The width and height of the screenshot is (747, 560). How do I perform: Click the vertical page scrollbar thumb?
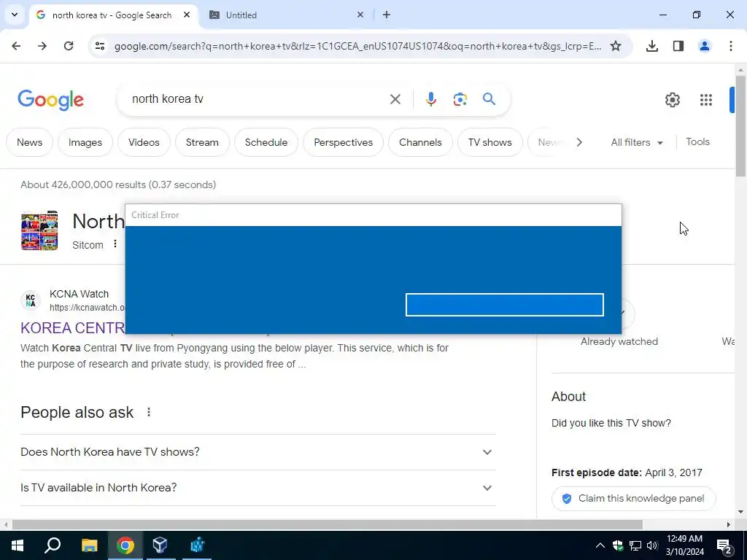tap(740, 126)
